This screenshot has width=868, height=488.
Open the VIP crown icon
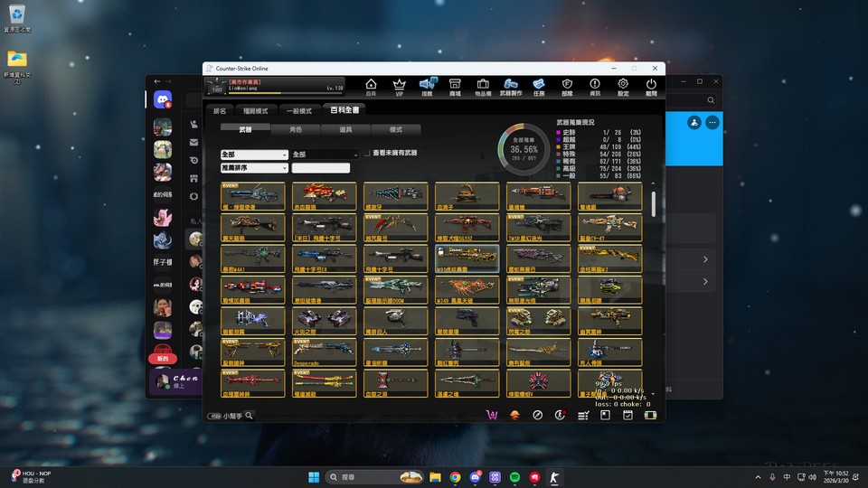pyautogui.click(x=399, y=86)
